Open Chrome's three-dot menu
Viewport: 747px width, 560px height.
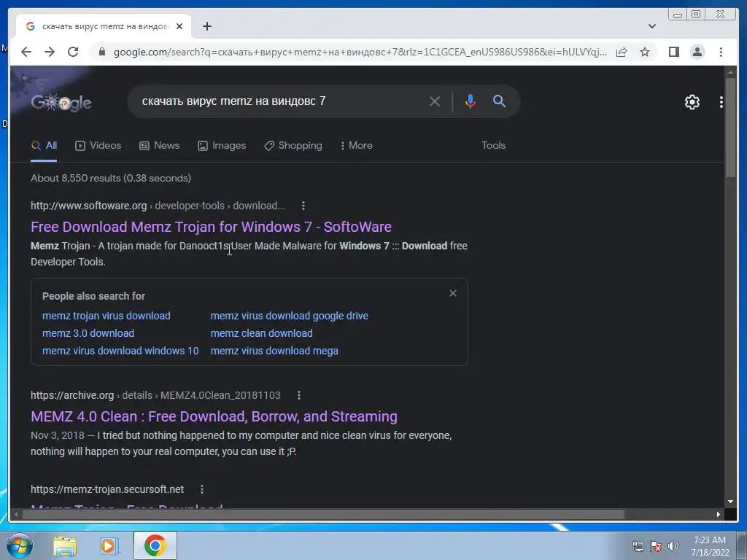click(x=721, y=52)
